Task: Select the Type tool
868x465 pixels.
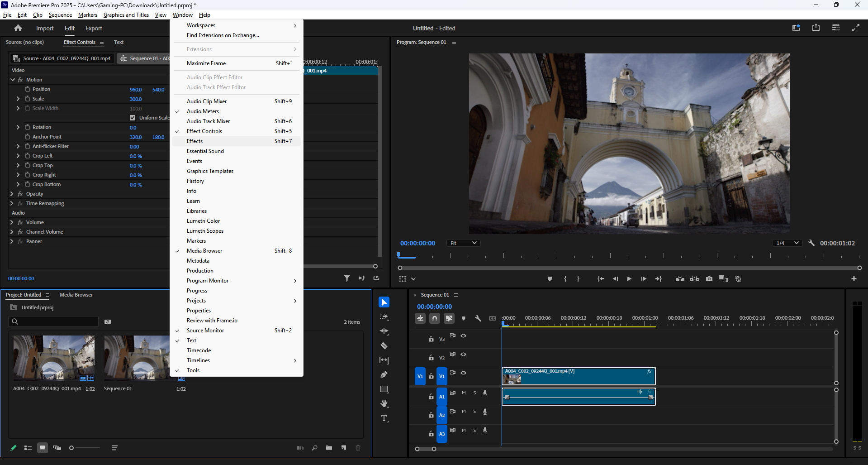Action: tap(384, 418)
